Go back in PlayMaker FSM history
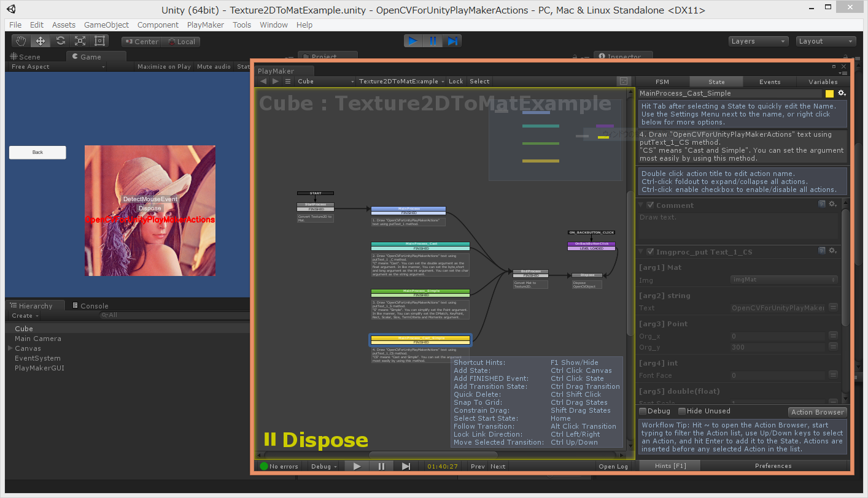The width and height of the screenshot is (868, 498). (x=263, y=81)
